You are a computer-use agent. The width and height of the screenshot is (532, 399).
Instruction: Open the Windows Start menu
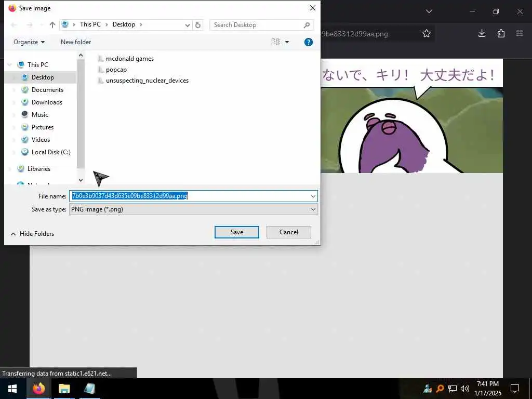(x=12, y=389)
